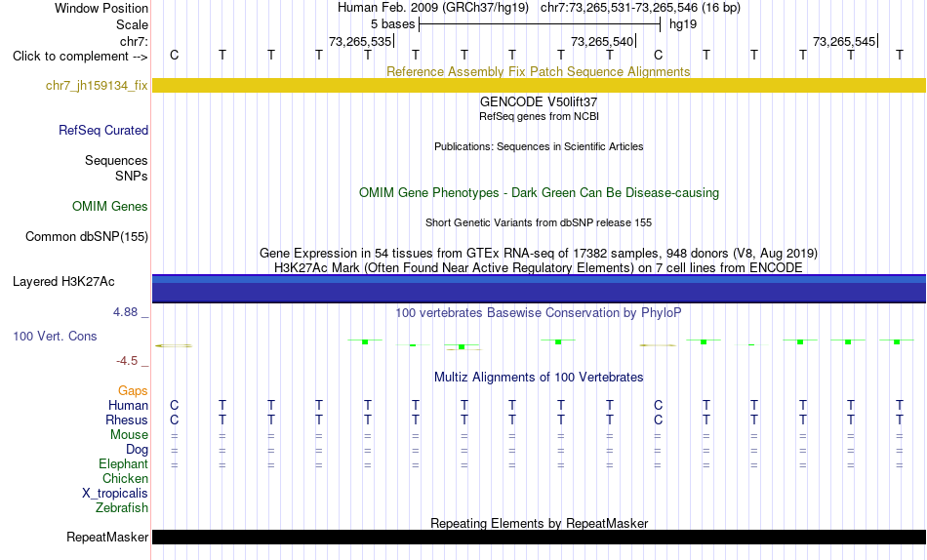
Task: Click the Reference Assembly Fix Patch Sequence Alignments title
Action: pyautogui.click(x=539, y=71)
